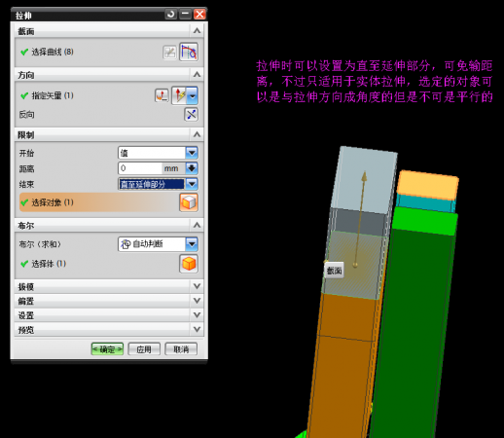Open the 开始 value dropdown
Image resolution: width=504 pixels, height=438 pixels.
coord(192,153)
